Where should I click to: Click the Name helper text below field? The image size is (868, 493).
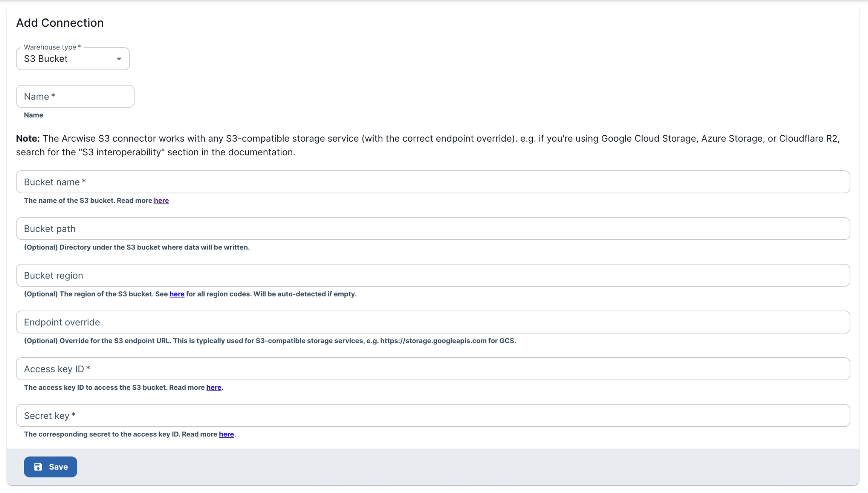tap(34, 115)
